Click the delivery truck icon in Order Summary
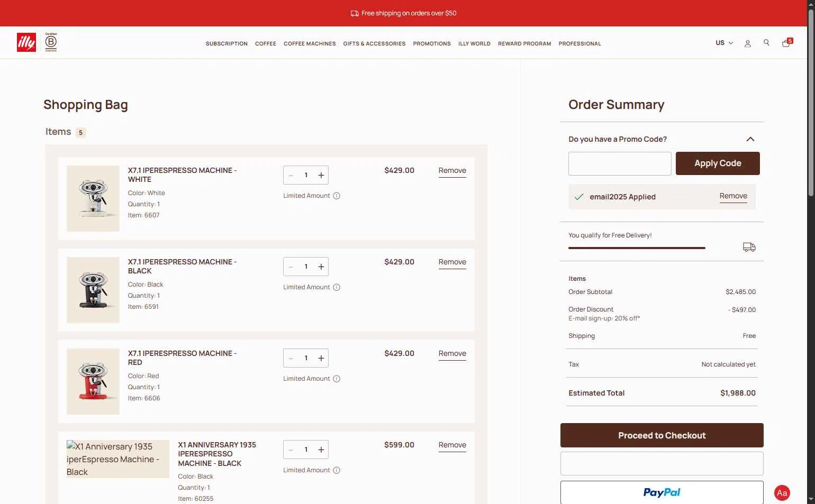The width and height of the screenshot is (815, 504). 749,247
